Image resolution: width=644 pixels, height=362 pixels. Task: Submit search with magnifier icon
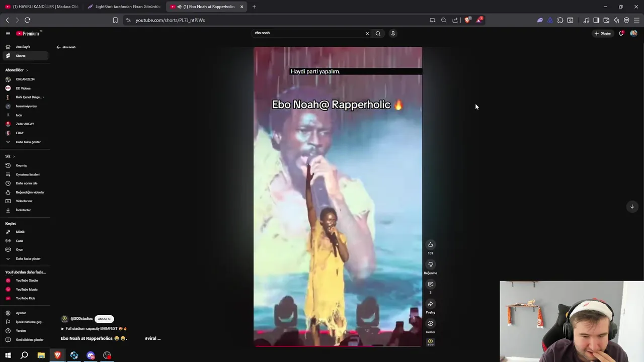click(378, 33)
